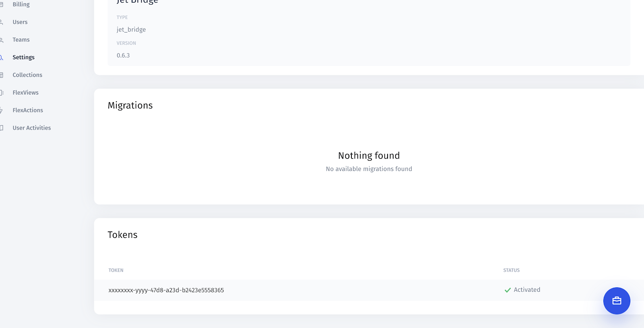Go to the Users section
Screen dimensions: 644x328
[20, 22]
